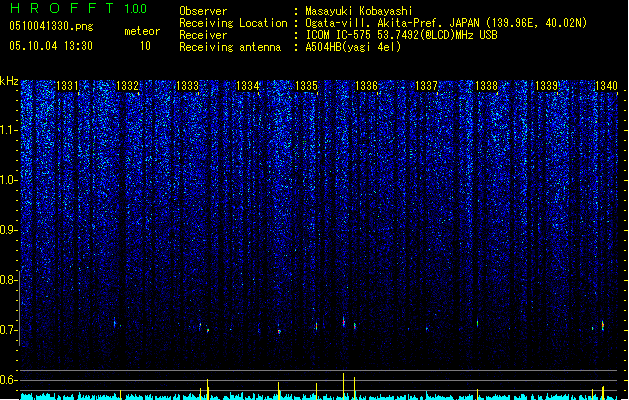Click the 1340 time marker

tap(606, 86)
